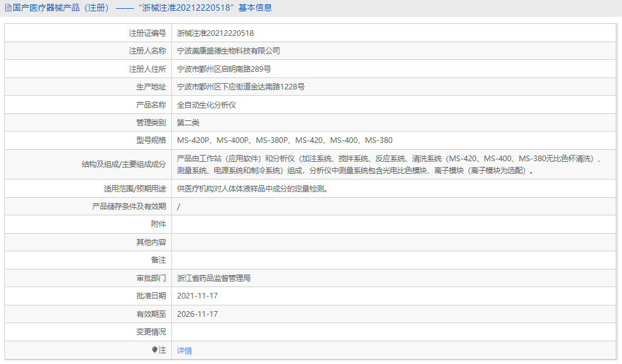The image size is (622, 364).
Task: Click intended use text 供医疗机构对人体体液样品
Action: [253, 189]
